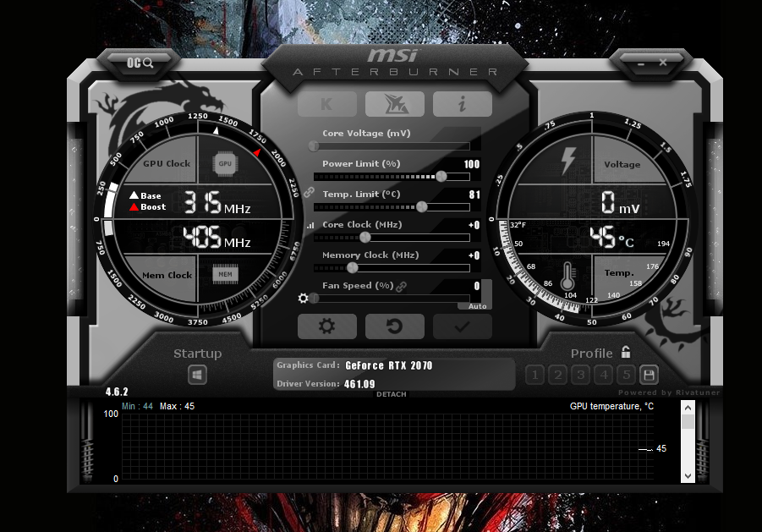
Task: Click the Core Clock offset value +0
Action: coord(474,225)
